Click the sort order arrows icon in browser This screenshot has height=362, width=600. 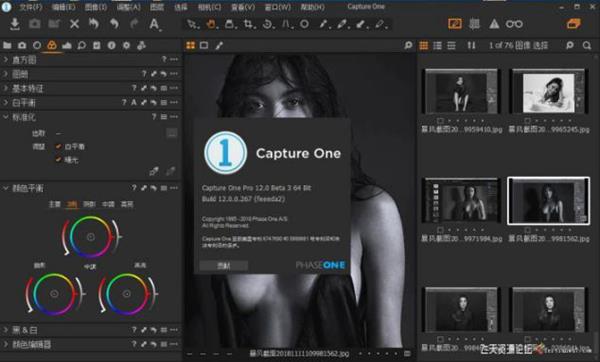[471, 46]
